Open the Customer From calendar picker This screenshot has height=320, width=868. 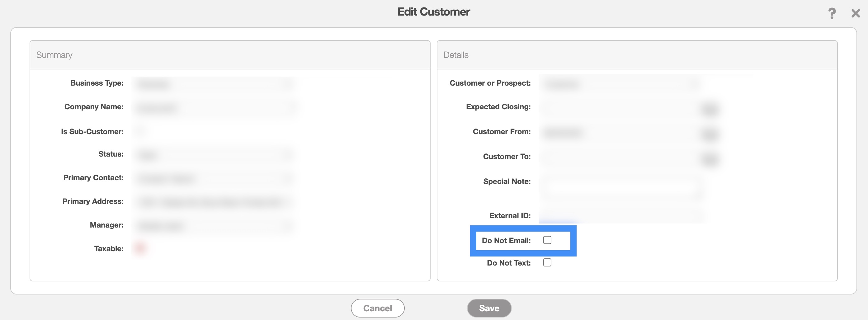click(x=709, y=134)
